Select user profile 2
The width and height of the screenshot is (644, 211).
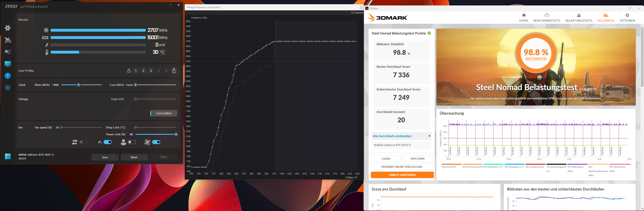tap(143, 71)
